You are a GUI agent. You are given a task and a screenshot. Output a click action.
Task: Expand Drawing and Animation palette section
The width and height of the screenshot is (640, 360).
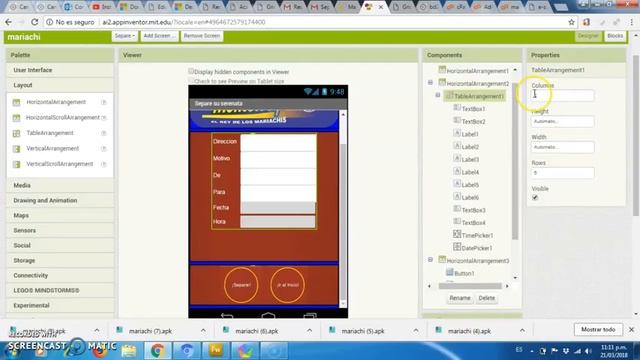pyautogui.click(x=60, y=200)
